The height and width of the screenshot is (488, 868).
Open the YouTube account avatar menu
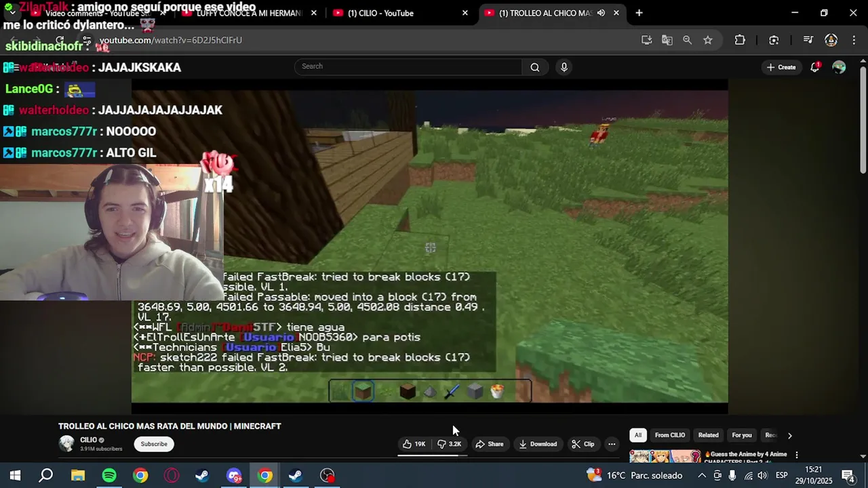pos(839,66)
